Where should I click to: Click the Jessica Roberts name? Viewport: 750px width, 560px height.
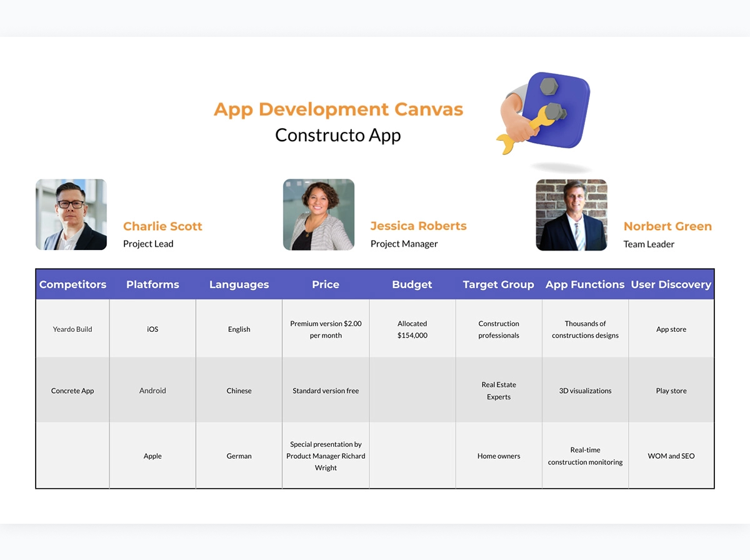point(419,226)
